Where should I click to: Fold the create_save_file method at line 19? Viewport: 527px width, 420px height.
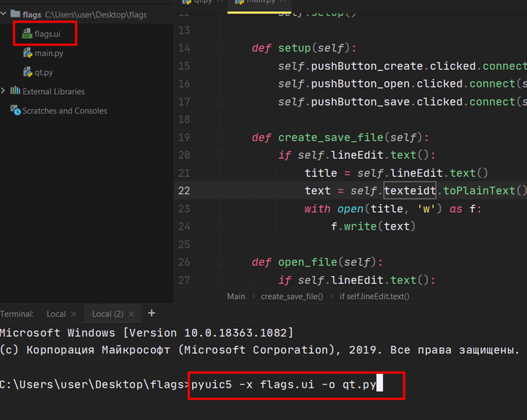[x=220, y=138]
